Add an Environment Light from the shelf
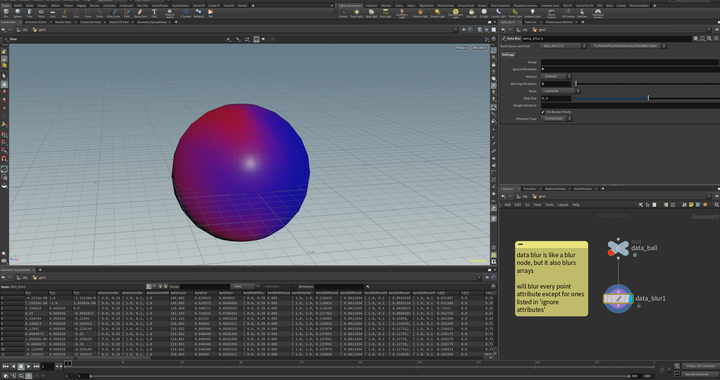 click(x=456, y=13)
